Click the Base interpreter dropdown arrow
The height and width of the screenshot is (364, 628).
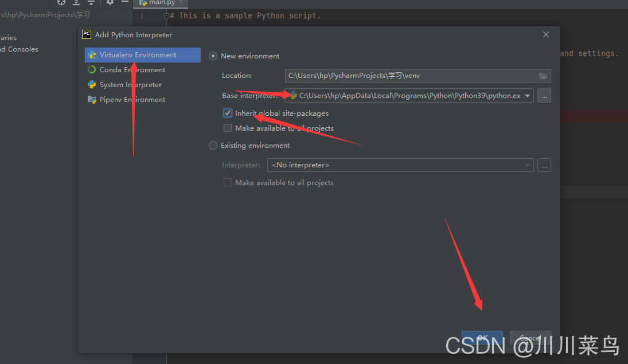point(528,96)
